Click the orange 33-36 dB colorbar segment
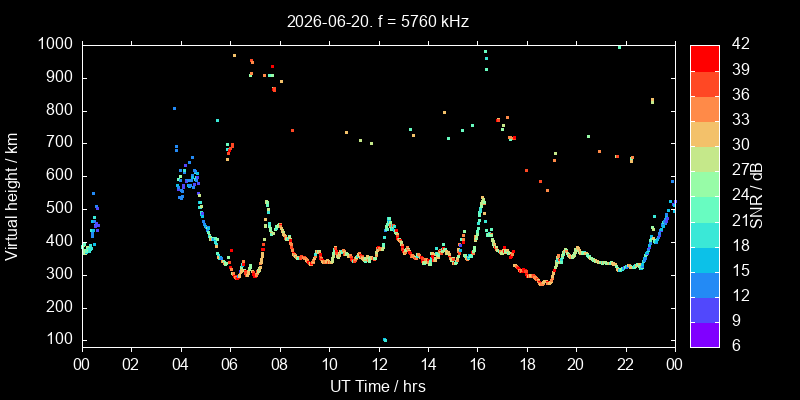Screen dimensions: 800x400 click(705, 108)
